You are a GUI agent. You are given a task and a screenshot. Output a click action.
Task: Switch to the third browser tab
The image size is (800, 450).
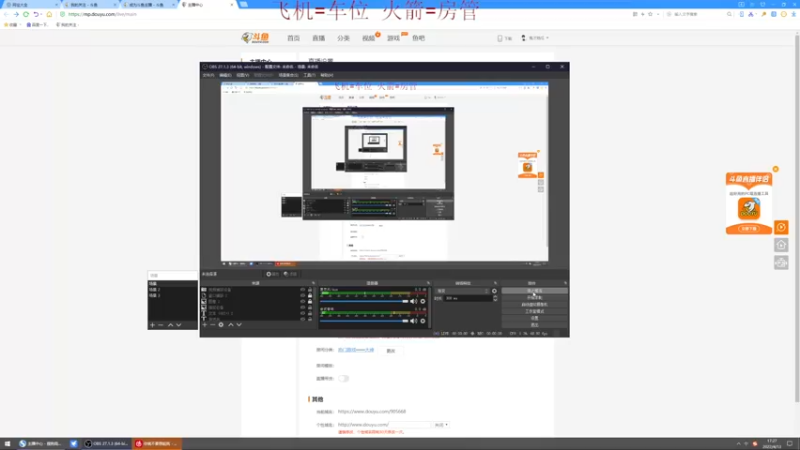(147, 5)
